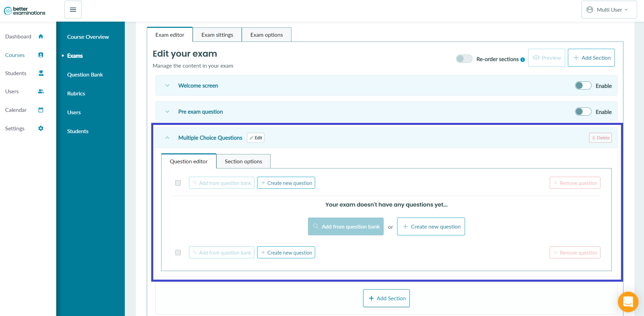The image size is (644, 316).
Task: Click the Courses badge icon
Action: pyautogui.click(x=41, y=55)
